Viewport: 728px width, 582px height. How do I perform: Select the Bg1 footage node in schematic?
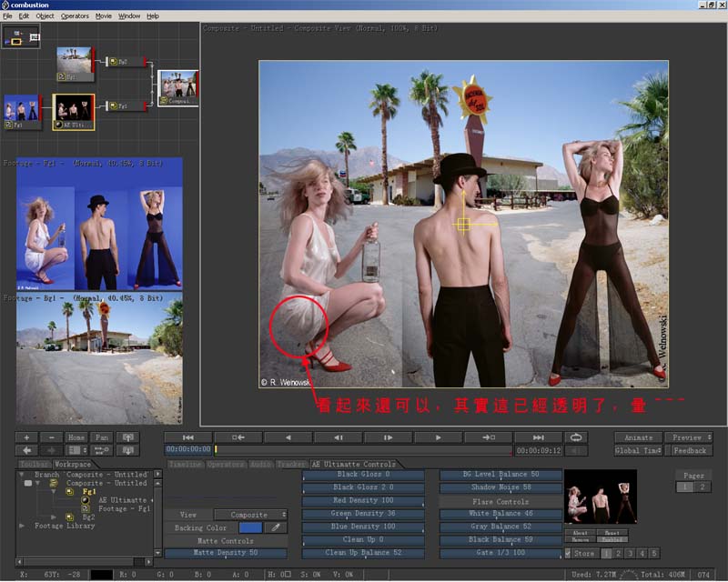coord(76,64)
